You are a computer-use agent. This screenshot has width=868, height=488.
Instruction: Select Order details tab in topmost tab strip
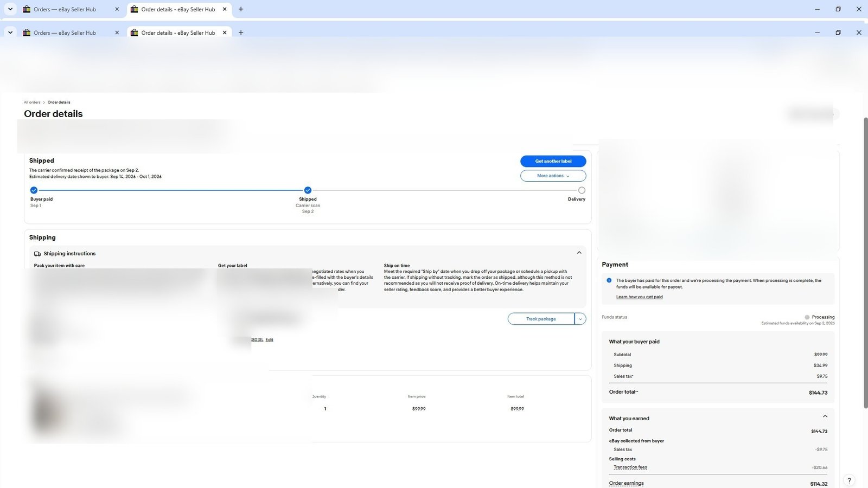click(x=178, y=9)
